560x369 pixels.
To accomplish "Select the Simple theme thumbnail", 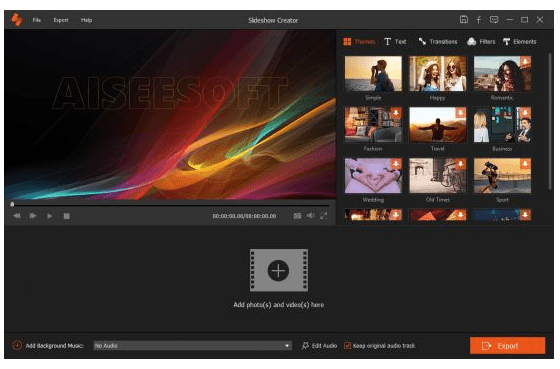I will pos(373,74).
